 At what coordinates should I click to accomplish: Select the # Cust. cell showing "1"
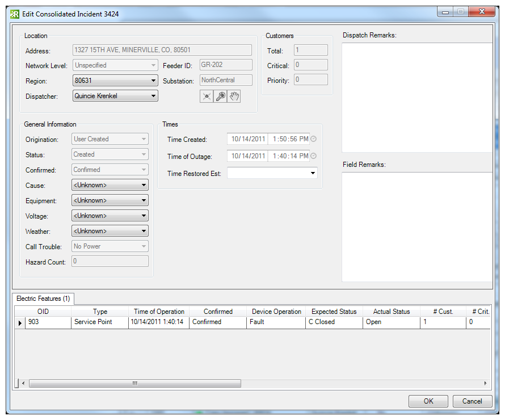(x=443, y=322)
